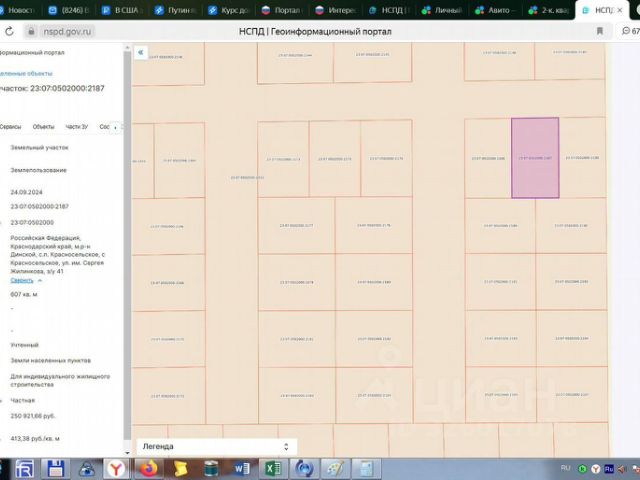Screen dimensions: 640x480
Task: Click the panel scrollbar down arrow
Action: click(127, 452)
